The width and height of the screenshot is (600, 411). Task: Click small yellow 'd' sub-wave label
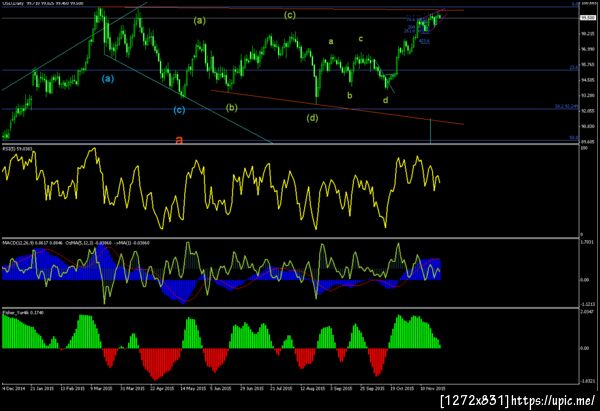385,100
